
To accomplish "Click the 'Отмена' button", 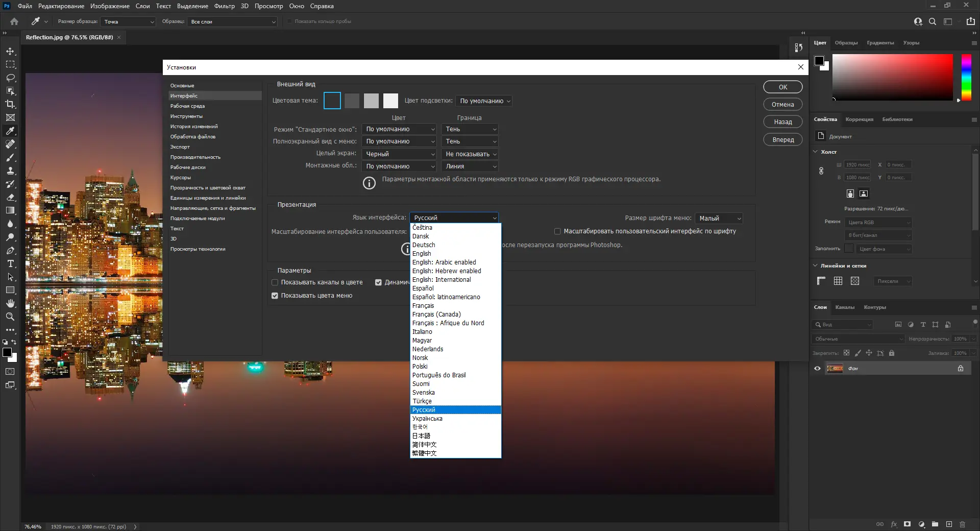I will (x=783, y=105).
